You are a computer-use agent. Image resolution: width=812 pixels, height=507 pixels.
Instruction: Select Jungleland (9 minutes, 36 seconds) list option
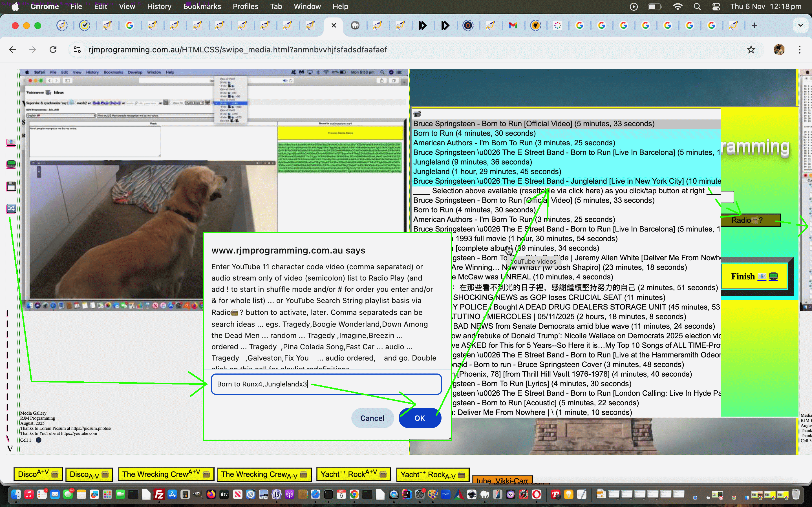473,162
